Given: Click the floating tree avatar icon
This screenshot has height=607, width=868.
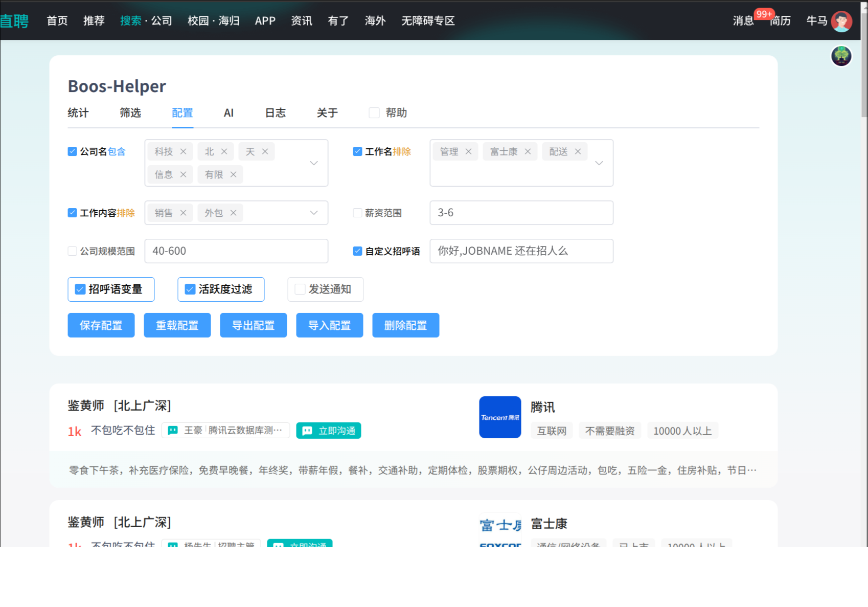Looking at the screenshot, I should point(841,56).
